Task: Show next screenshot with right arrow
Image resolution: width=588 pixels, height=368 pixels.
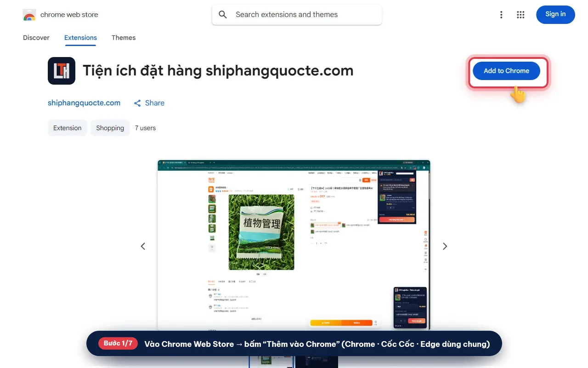Action: pyautogui.click(x=445, y=247)
